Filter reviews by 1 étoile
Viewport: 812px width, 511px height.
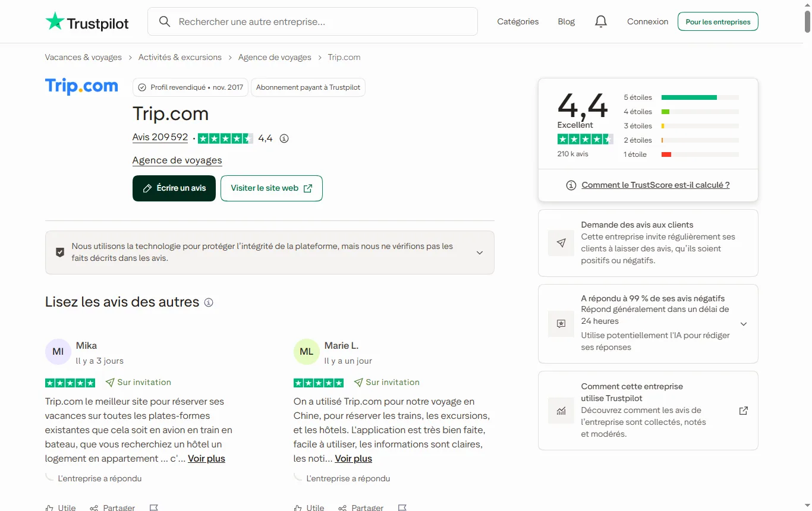[681, 154]
